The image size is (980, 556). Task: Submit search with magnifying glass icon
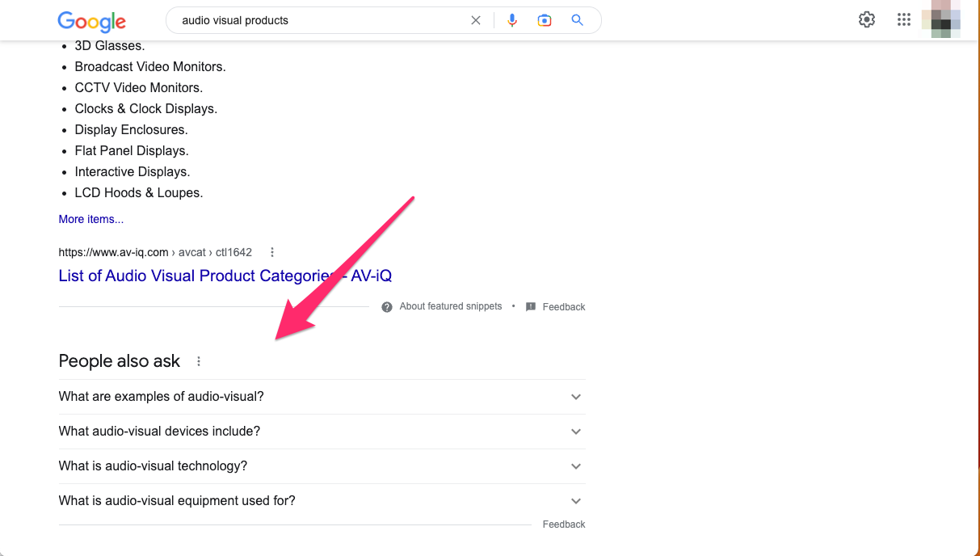pos(577,20)
